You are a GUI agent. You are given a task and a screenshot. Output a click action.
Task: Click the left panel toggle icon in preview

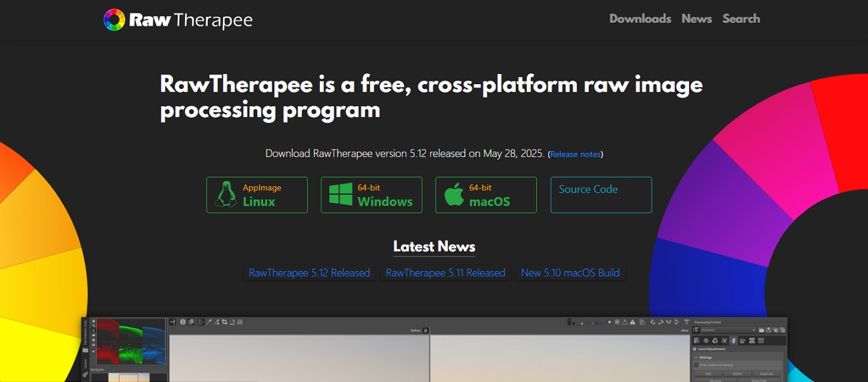(172, 322)
